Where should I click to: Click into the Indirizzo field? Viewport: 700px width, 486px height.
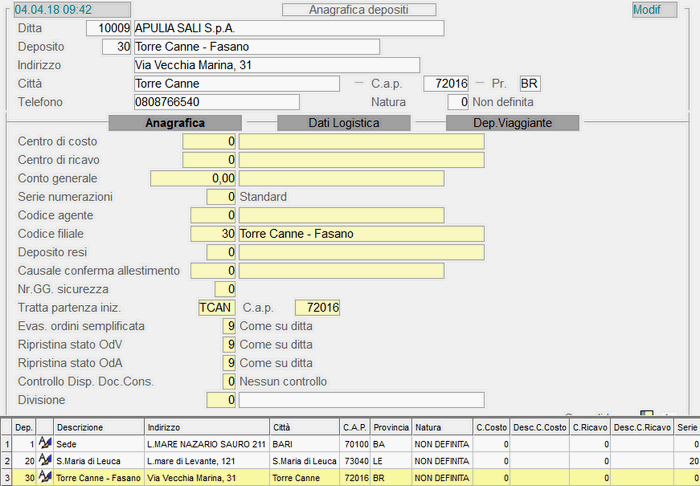pyautogui.click(x=289, y=65)
